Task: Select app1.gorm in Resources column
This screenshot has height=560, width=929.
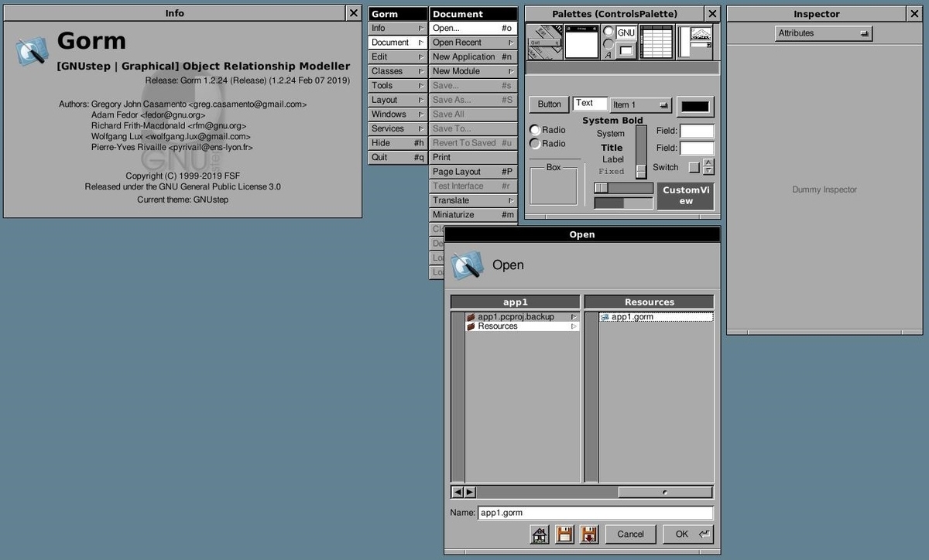Action: tap(656, 317)
